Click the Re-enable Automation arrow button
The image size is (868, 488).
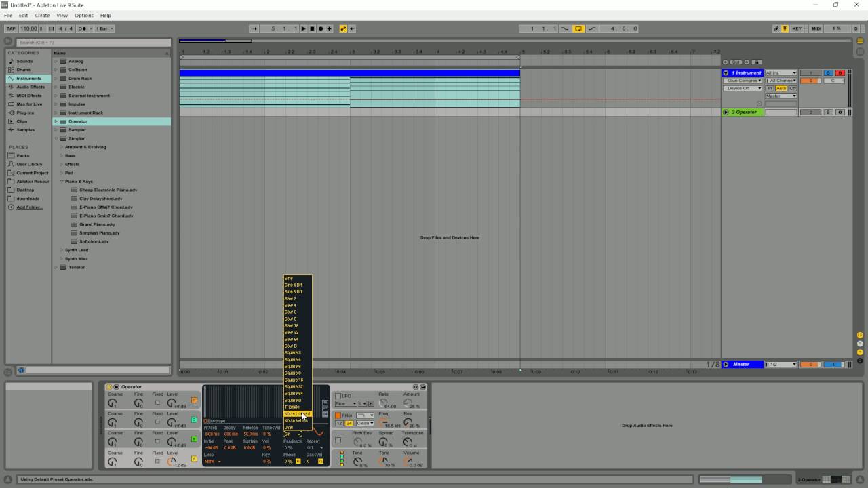click(x=351, y=28)
